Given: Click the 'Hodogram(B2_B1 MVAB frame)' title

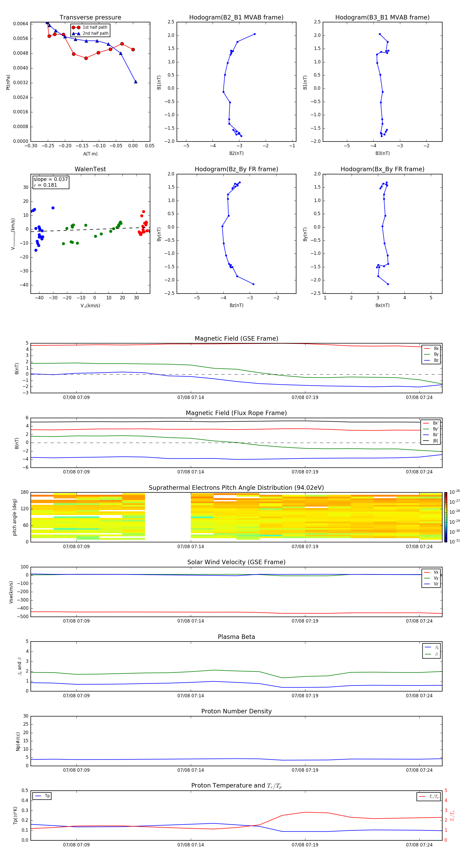Looking at the screenshot, I should click(x=236, y=18).
